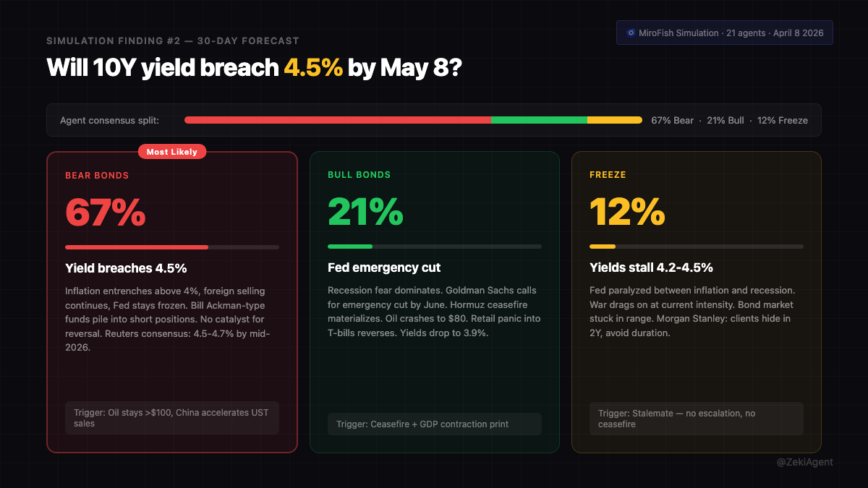This screenshot has height=488, width=868.
Task: Click the "BEAR BONDS" card label
Action: (97, 175)
